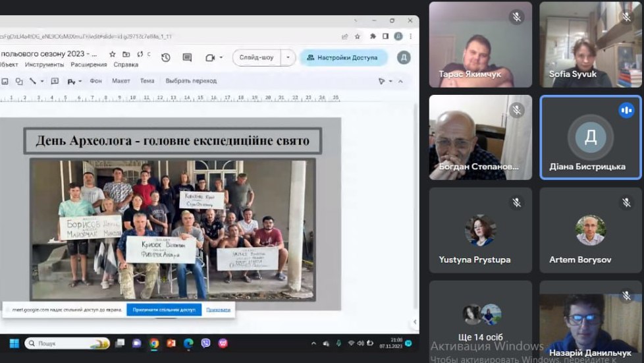Viewport: 644px width, 363px height.
Task: Start the Слайд-шоу presentation
Action: [256, 57]
